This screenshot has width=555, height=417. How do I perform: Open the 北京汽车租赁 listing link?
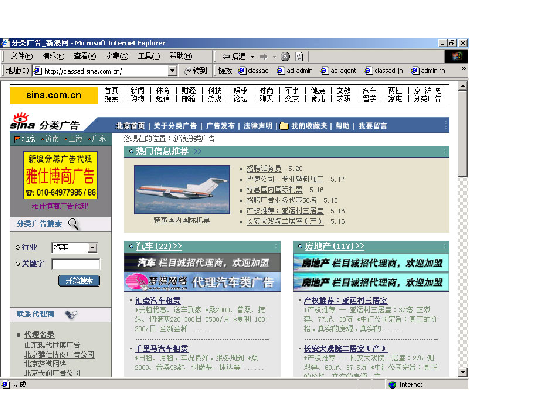point(158,301)
